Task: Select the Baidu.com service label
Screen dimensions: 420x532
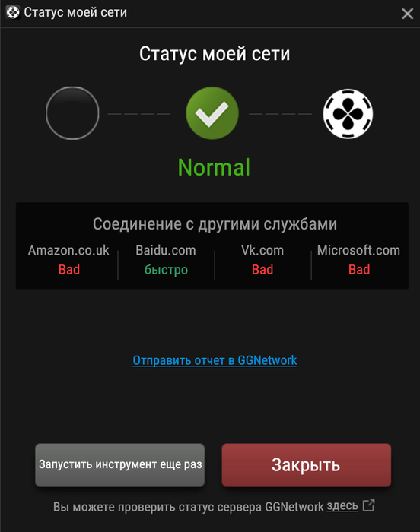Action: 166,250
